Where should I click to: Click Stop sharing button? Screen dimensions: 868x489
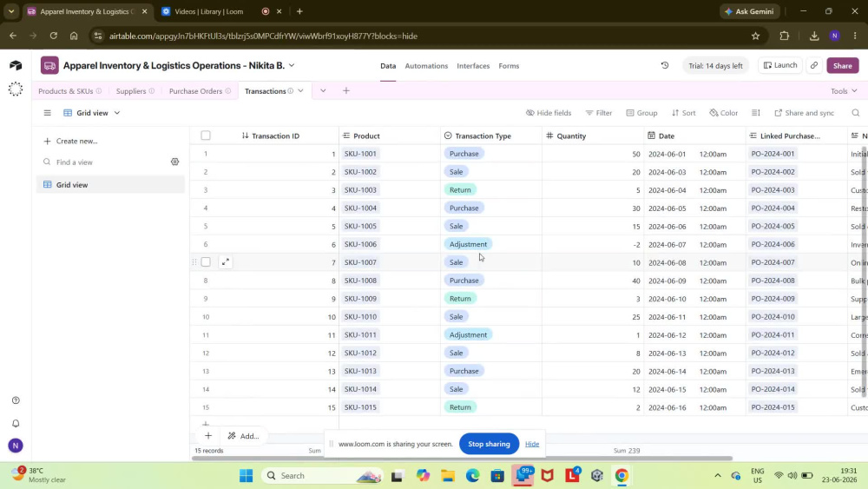point(489,444)
